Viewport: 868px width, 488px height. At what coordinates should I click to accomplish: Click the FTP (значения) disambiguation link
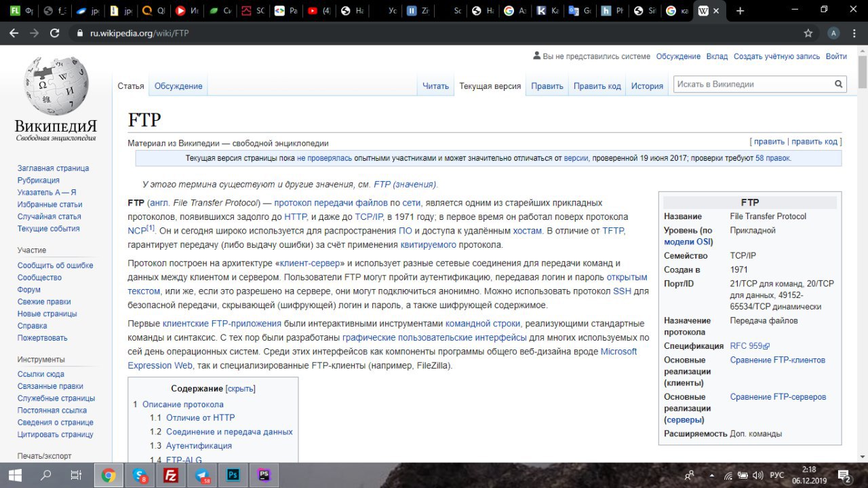coord(405,185)
